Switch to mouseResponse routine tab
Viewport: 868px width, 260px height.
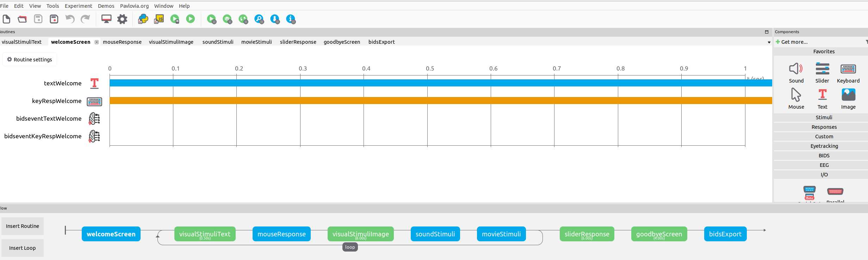tap(122, 42)
